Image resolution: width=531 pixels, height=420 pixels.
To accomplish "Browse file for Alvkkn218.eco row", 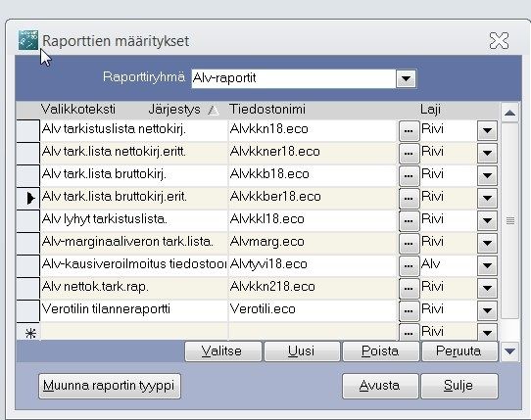I will pos(409,288).
